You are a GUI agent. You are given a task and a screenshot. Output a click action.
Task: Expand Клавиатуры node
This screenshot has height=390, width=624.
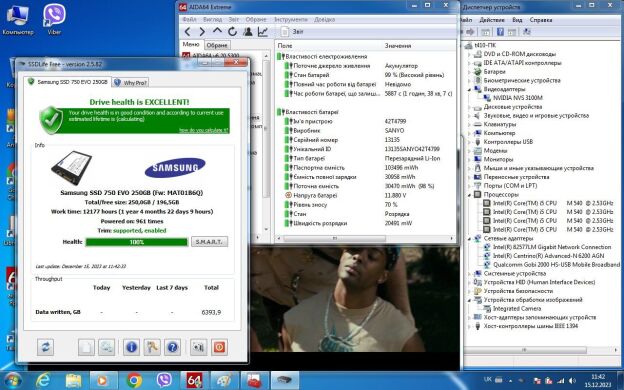[x=469, y=124]
